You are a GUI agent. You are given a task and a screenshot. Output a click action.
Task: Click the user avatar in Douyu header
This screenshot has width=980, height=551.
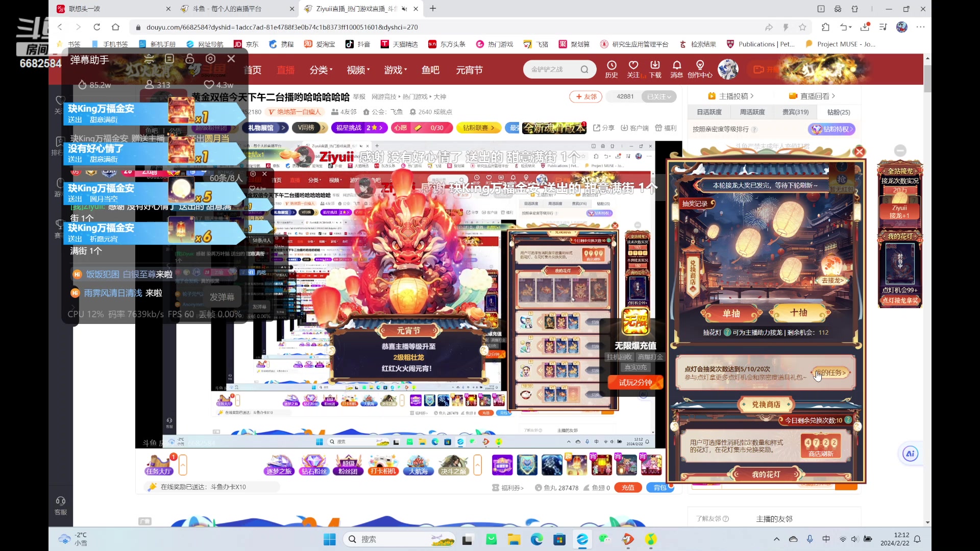728,69
